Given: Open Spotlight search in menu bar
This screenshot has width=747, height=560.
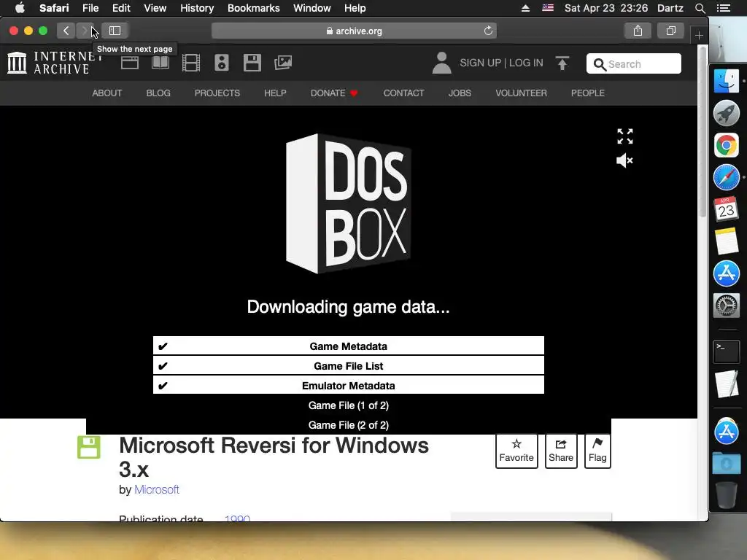Looking at the screenshot, I should (700, 8).
